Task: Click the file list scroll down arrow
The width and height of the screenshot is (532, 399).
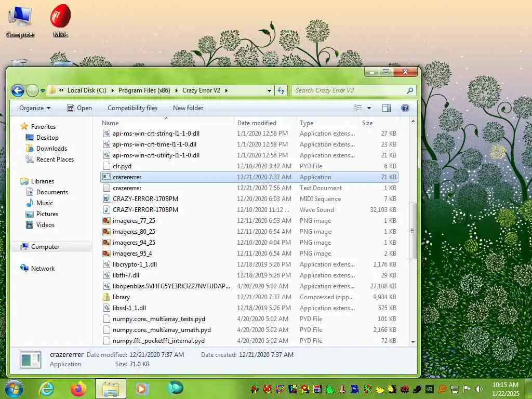Action: 413,342
